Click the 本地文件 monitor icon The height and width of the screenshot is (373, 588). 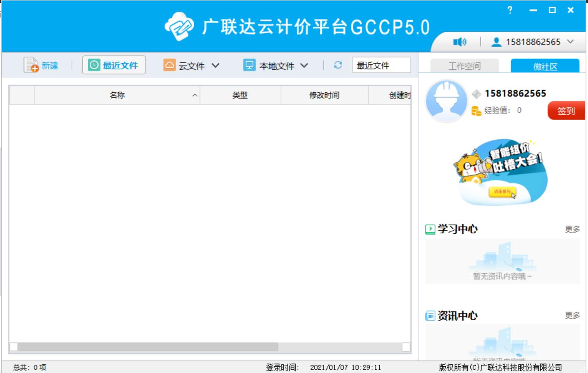pos(250,65)
